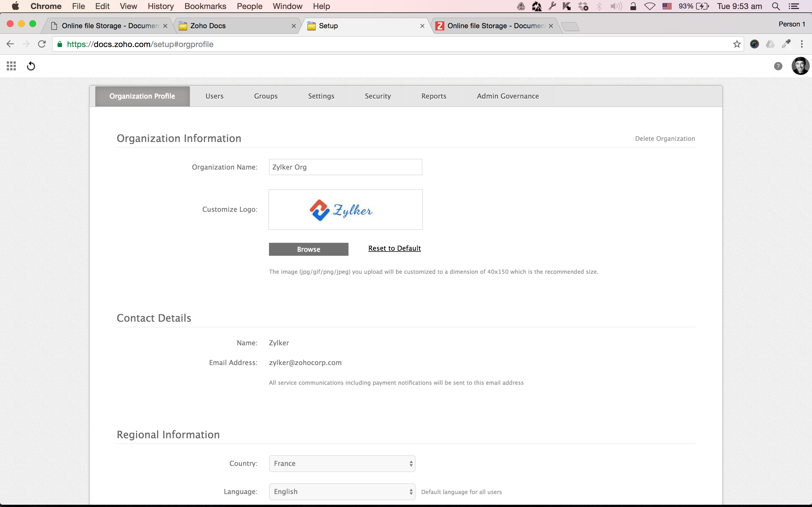The height and width of the screenshot is (507, 812).
Task: Open macOS Spotlight search icon
Action: coord(775,6)
